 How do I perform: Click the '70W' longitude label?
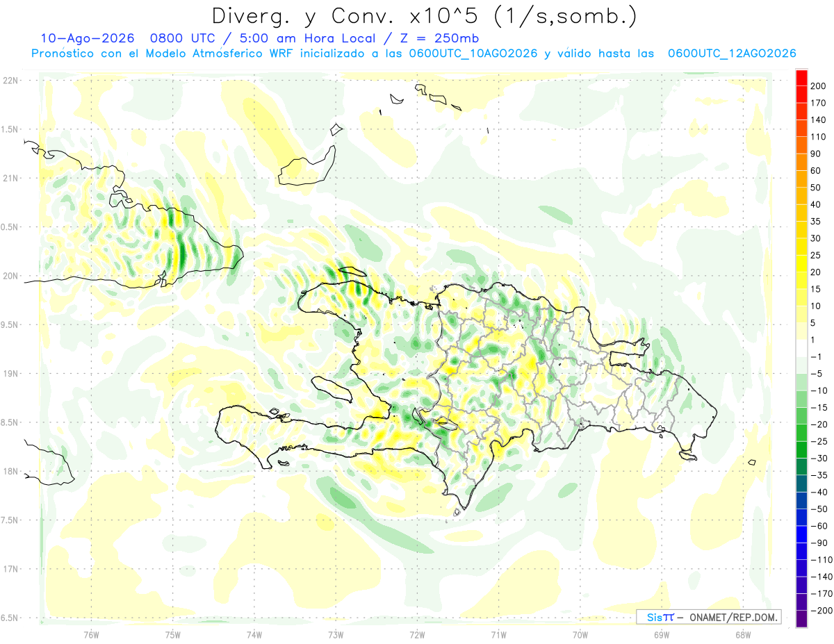[580, 634]
